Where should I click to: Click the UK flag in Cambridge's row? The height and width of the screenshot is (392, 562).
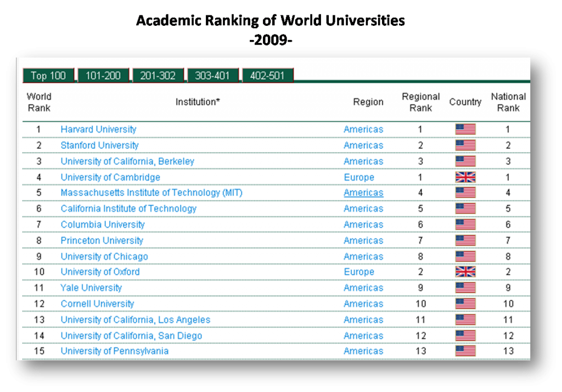point(465,177)
